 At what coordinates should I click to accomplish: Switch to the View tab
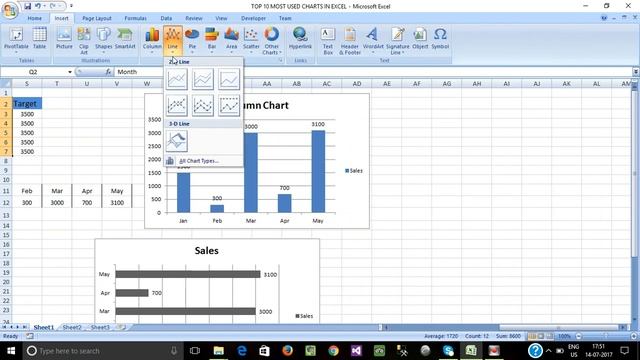click(x=221, y=18)
